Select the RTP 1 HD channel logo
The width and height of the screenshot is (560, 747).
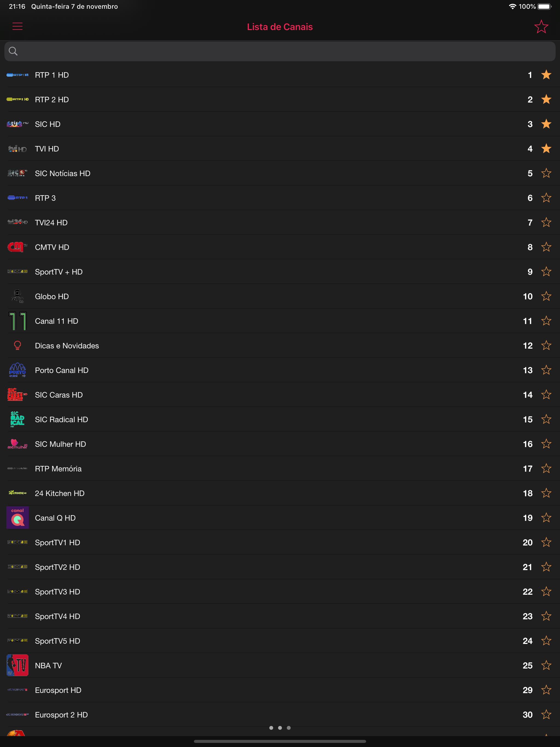tap(17, 75)
